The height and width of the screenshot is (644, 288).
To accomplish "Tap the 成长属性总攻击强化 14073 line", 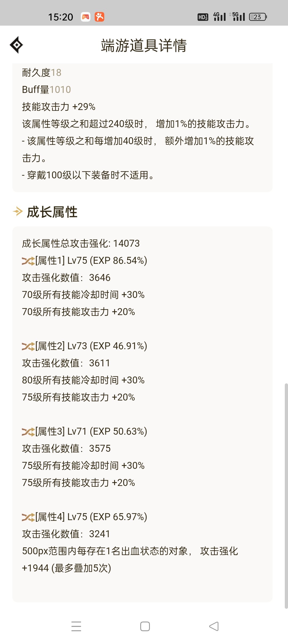I will point(81,244).
